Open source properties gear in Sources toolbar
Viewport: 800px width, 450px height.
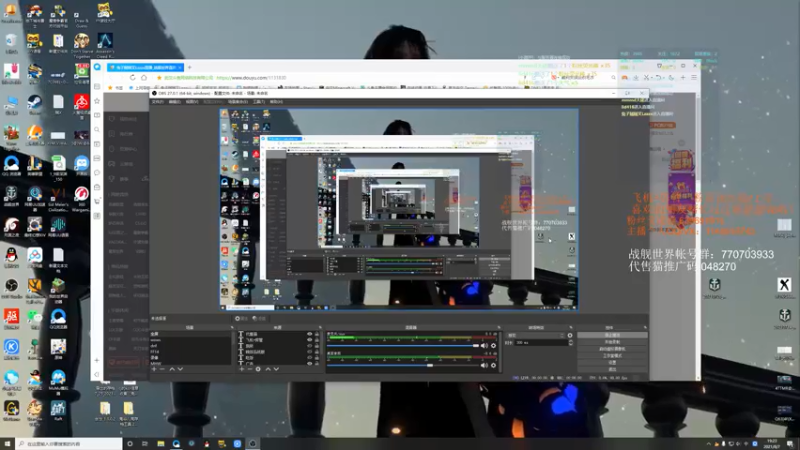[258, 369]
